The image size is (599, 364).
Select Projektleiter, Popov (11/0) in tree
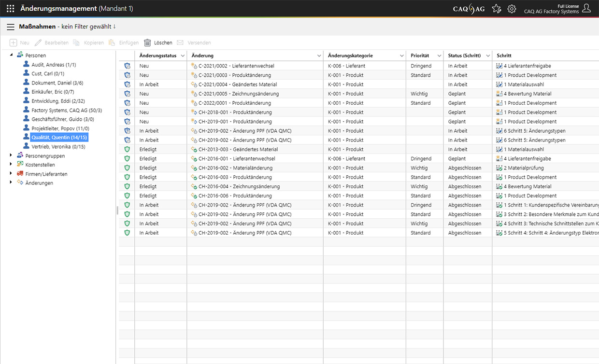pos(60,128)
